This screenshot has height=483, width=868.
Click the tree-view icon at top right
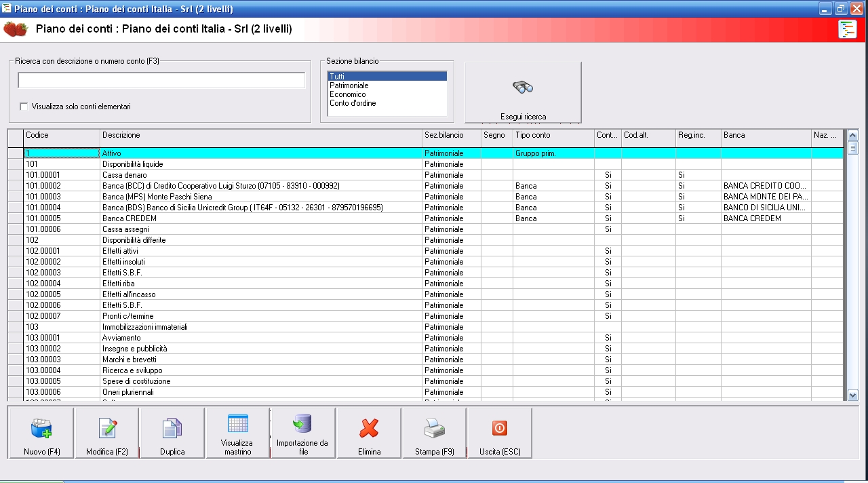point(847,29)
